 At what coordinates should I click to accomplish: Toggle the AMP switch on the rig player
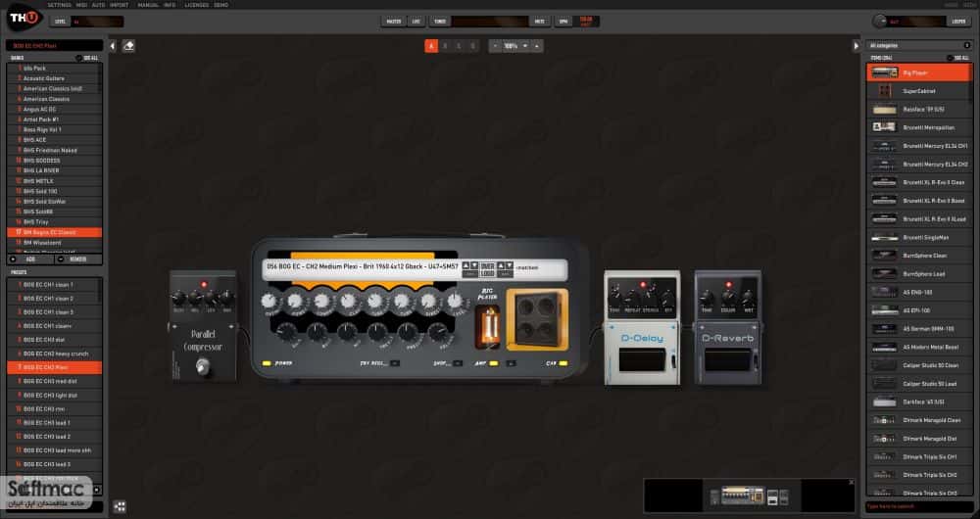[494, 363]
